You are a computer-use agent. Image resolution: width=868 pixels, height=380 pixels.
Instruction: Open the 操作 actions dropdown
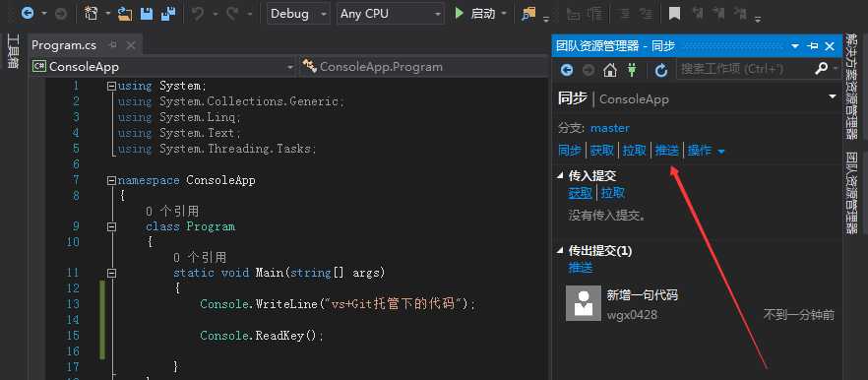pyautogui.click(x=706, y=150)
